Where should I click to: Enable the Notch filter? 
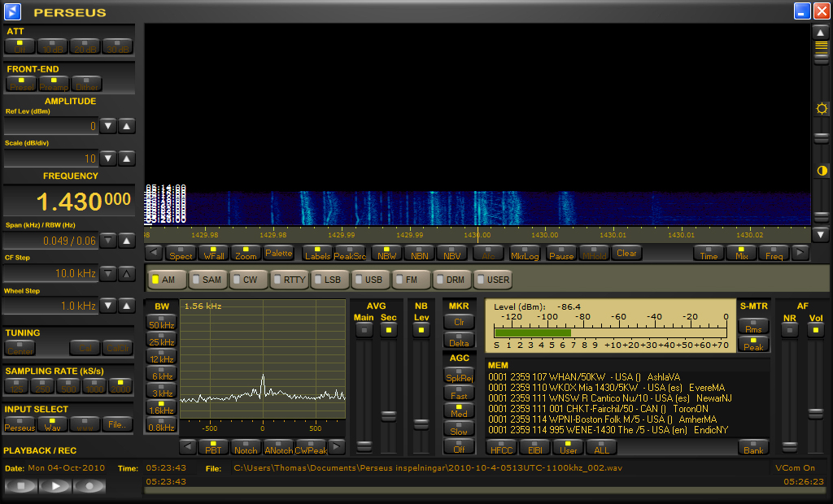click(x=246, y=447)
